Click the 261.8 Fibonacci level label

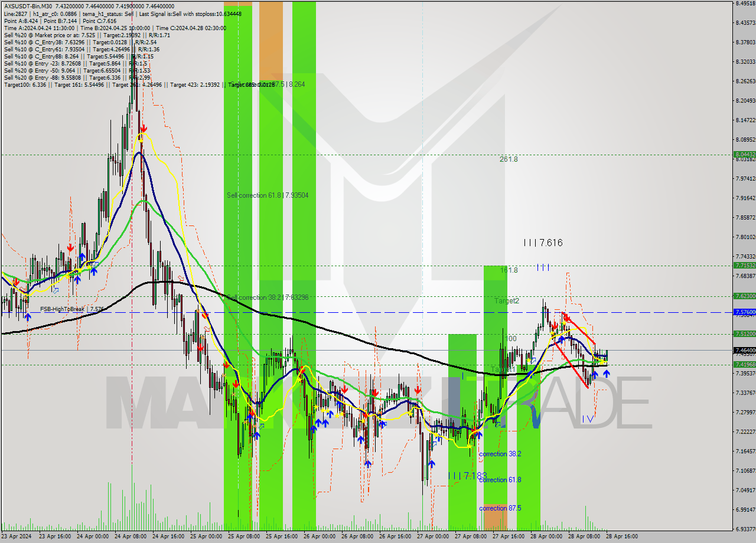click(x=509, y=159)
